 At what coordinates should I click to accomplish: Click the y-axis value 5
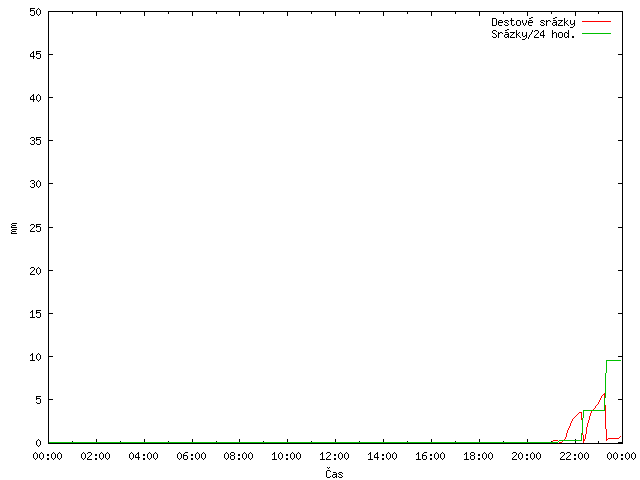point(38,400)
